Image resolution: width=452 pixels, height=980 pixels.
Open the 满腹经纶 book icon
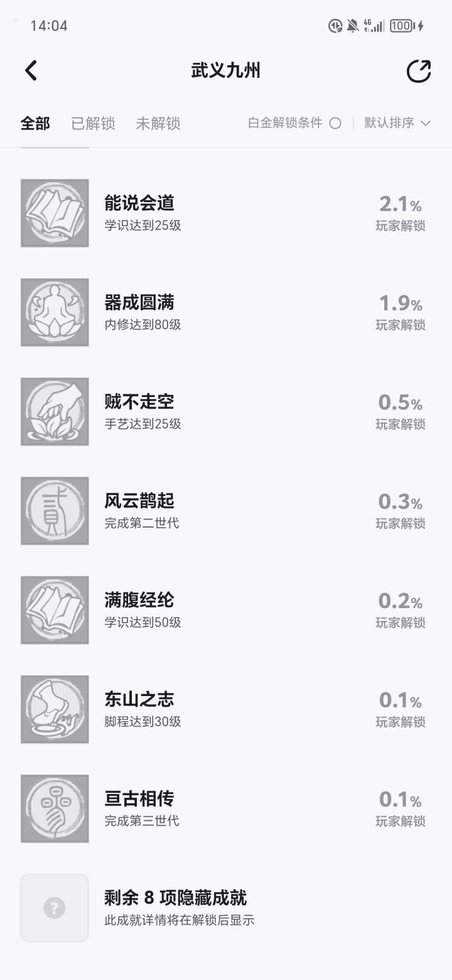55,611
